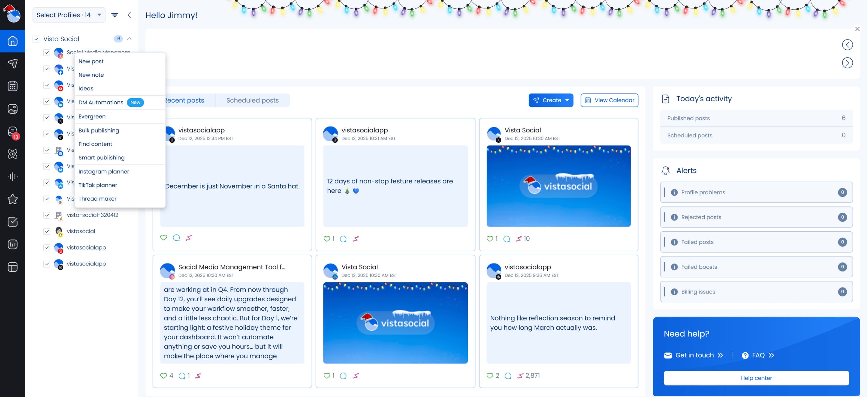Screen dimensions: 868x397
Task: Open the Listening waveform sidebar icon
Action: [12, 176]
